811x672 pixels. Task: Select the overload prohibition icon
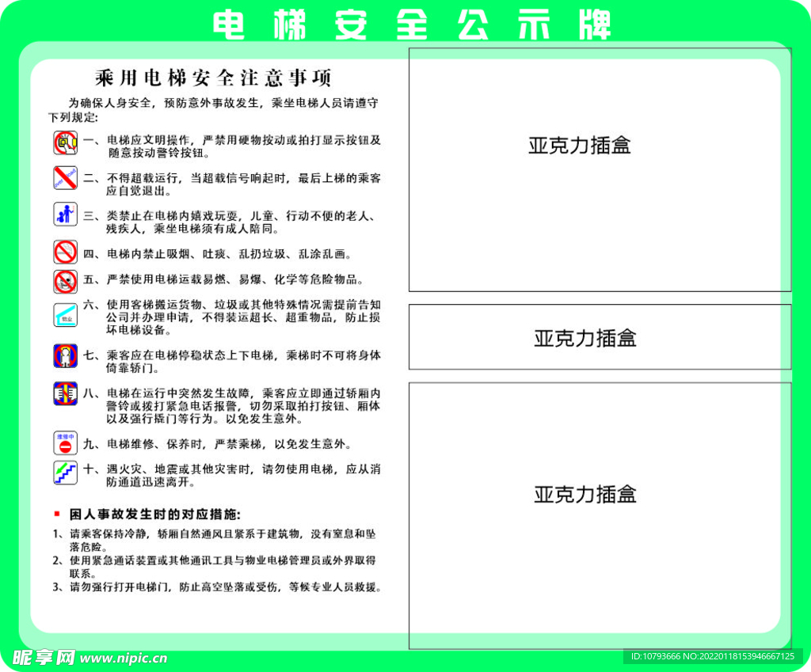(x=65, y=177)
